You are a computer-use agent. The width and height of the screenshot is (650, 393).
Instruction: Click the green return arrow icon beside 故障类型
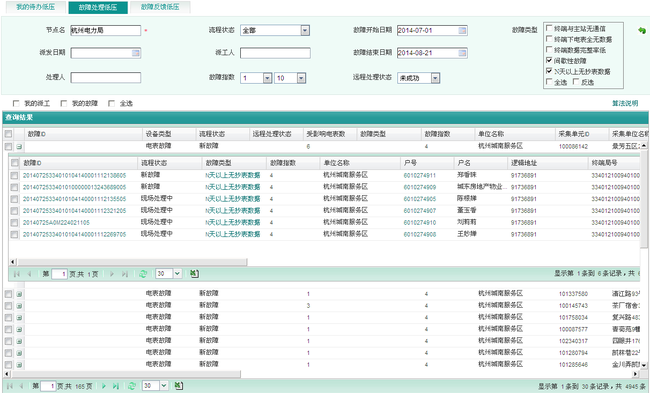pyautogui.click(x=642, y=30)
